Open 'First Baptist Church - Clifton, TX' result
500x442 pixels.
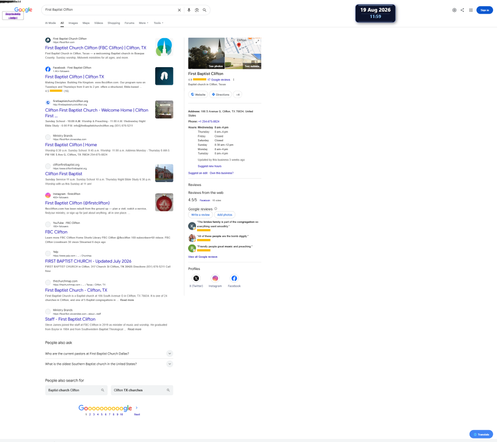pos(76,290)
